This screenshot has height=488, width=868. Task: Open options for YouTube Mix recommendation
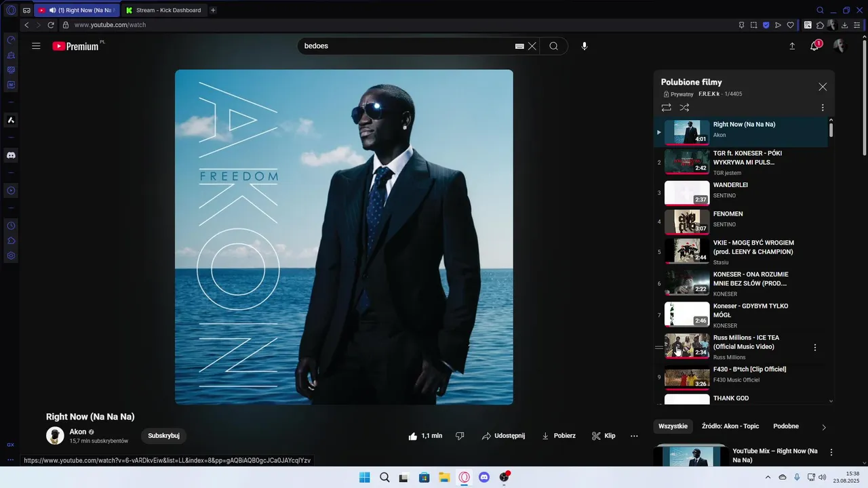(x=831, y=452)
